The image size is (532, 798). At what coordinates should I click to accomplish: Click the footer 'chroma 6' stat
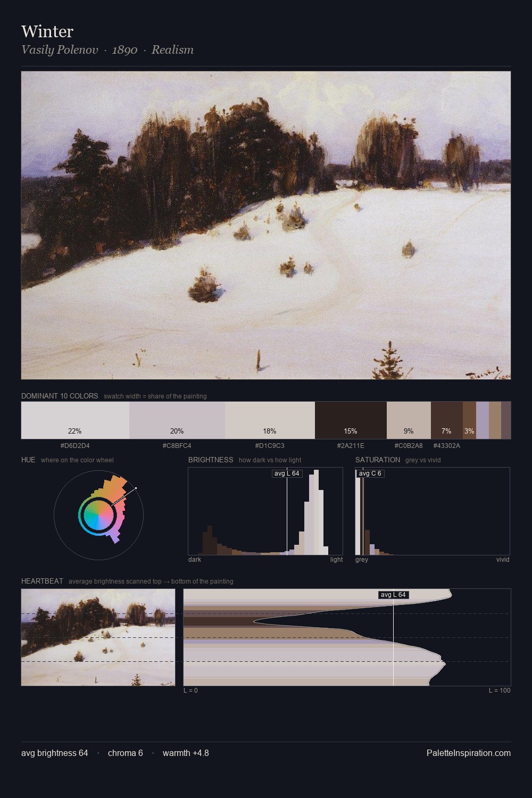126,753
